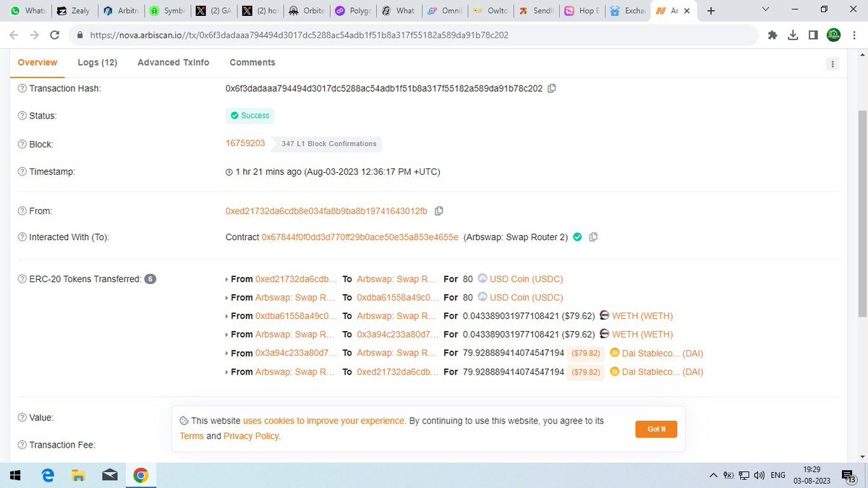
Task: Open block 16759203 link
Action: [245, 144]
